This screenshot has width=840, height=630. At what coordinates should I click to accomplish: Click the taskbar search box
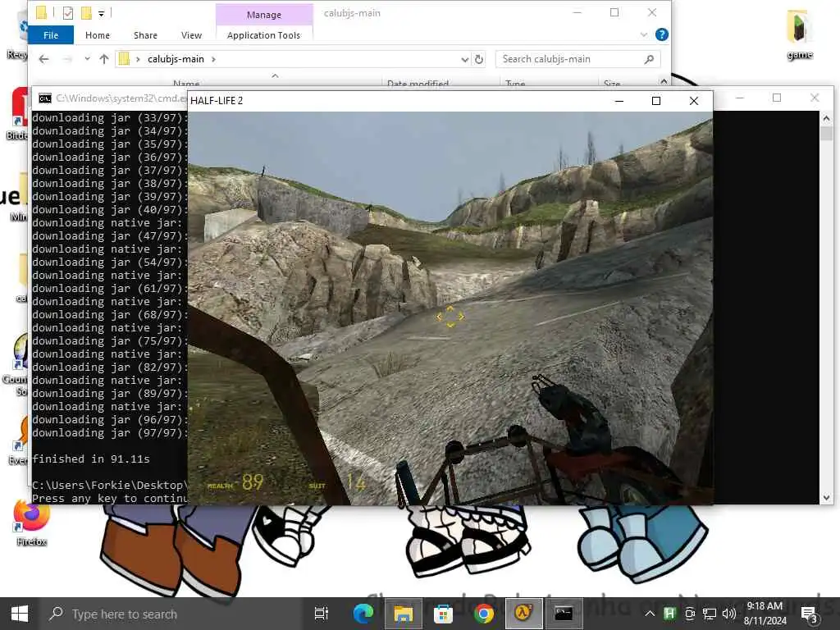pos(171,614)
